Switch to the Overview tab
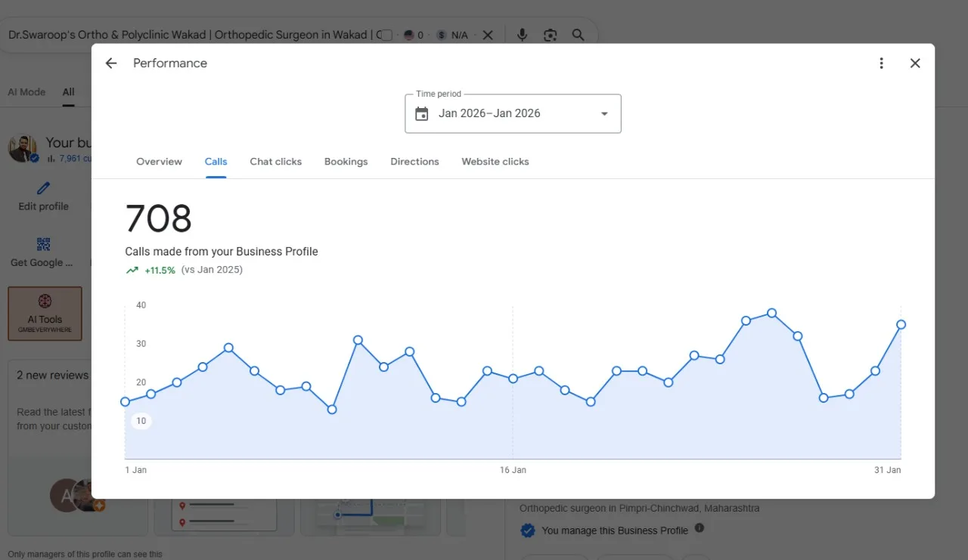968x560 pixels. click(x=159, y=162)
